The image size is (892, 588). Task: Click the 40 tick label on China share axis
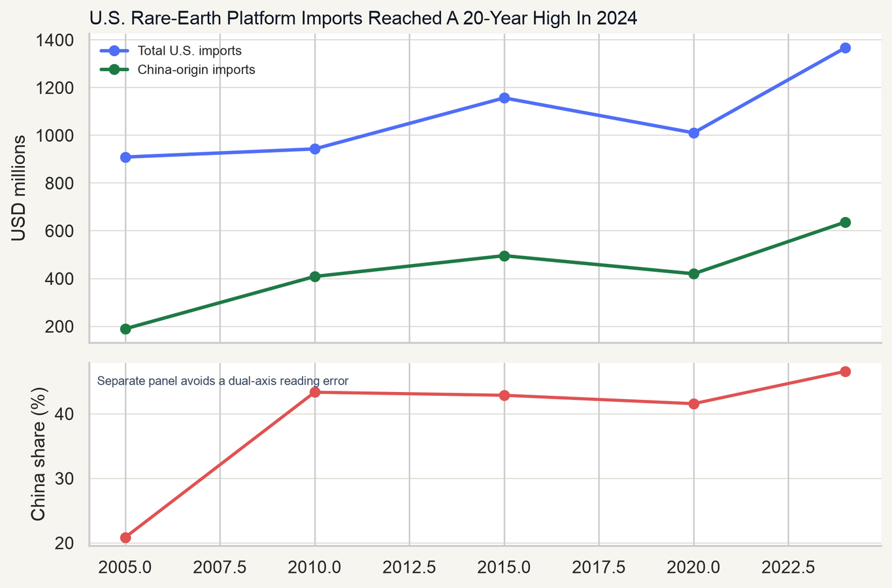click(63, 414)
